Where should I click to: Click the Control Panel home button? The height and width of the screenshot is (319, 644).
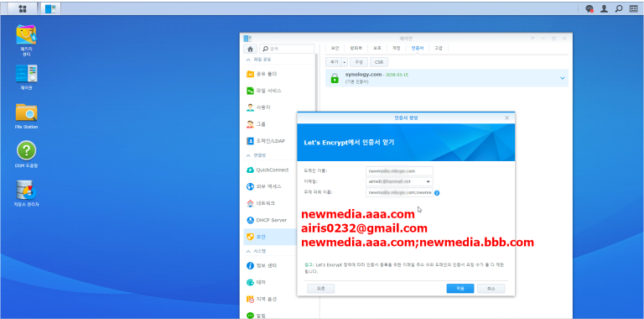[250, 49]
